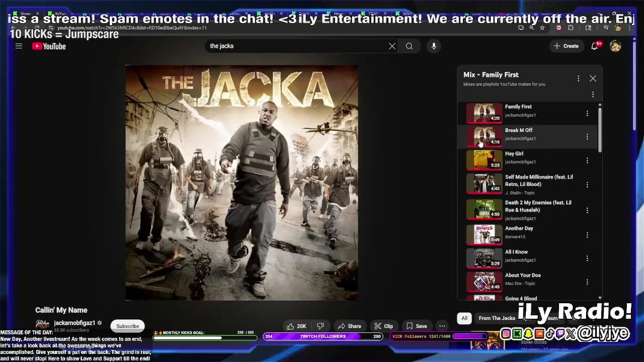The height and width of the screenshot is (362, 644).
Task: Open the YouTube account avatar menu
Action: [x=615, y=46]
